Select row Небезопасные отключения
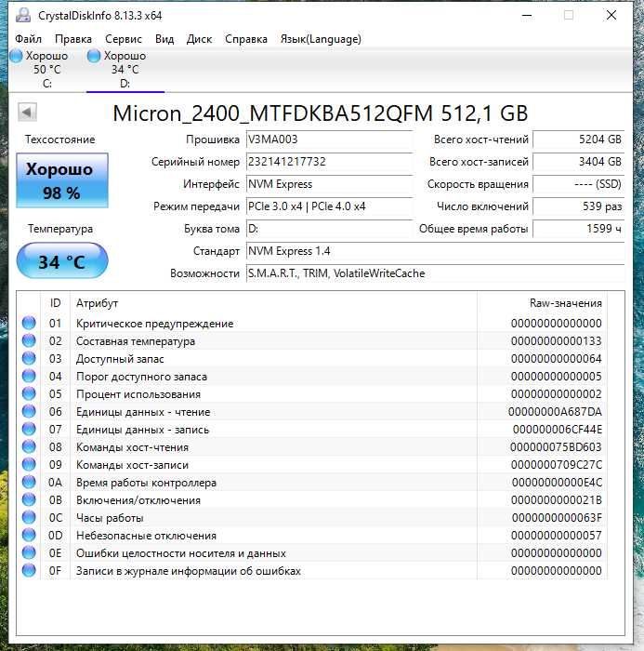Image resolution: width=644 pixels, height=651 pixels. (312, 535)
